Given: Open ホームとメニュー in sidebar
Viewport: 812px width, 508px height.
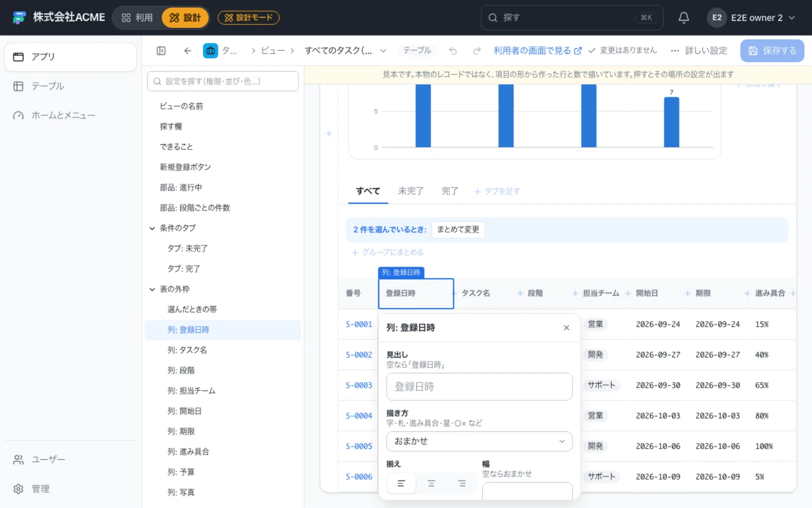Looking at the screenshot, I should point(71,116).
